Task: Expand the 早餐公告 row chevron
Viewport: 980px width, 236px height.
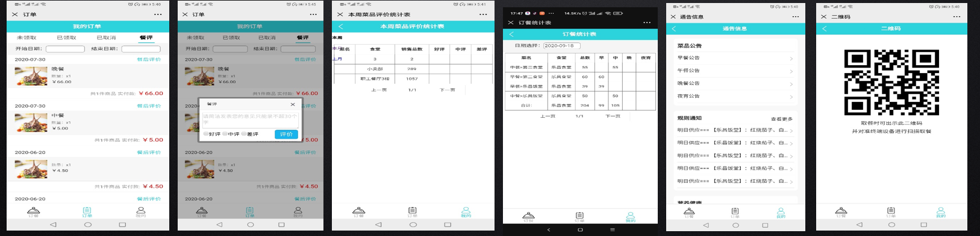Action: click(791, 59)
